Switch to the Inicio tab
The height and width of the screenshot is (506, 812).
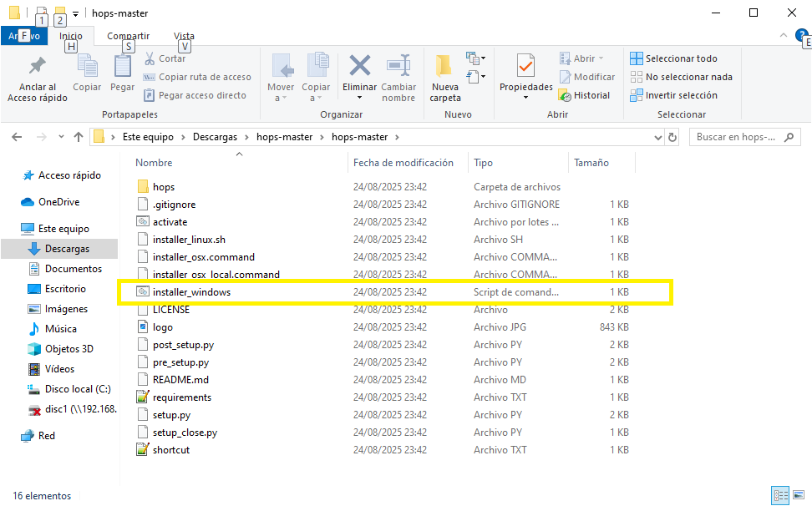pyautogui.click(x=70, y=36)
